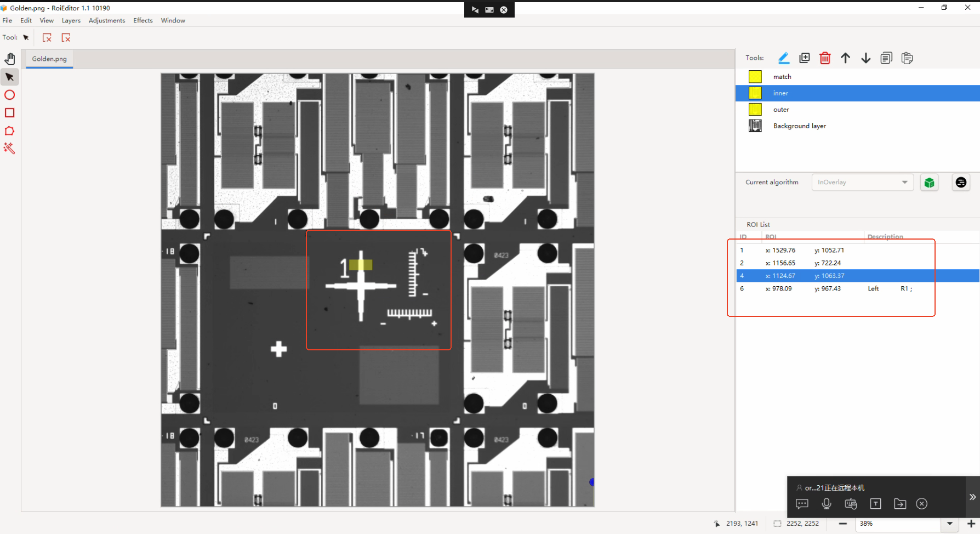980x534 pixels.
Task: Click the 2252, 2252 image size readout
Action: point(802,524)
